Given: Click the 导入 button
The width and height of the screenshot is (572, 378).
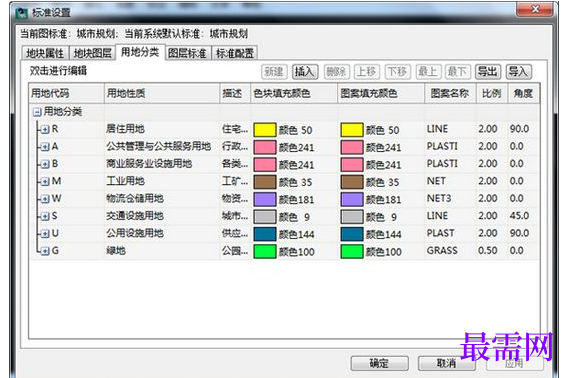Looking at the screenshot, I should coord(518,72).
